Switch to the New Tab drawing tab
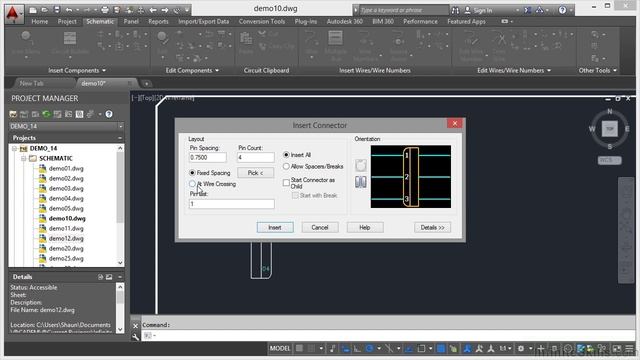 (31, 83)
